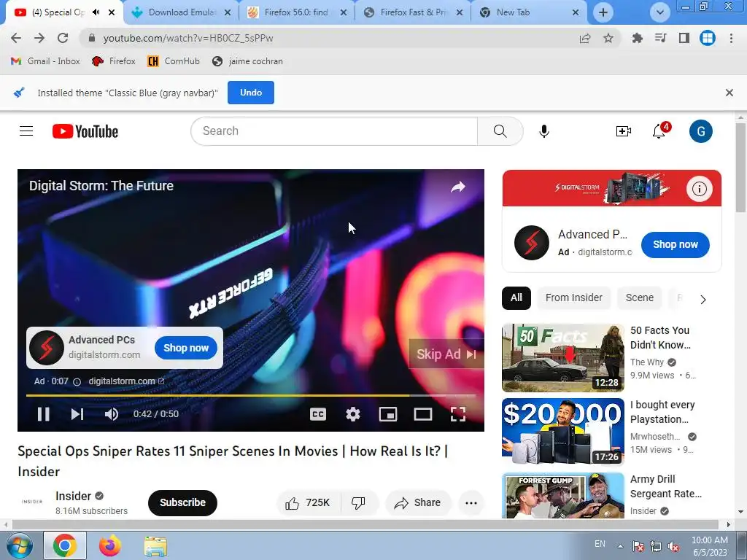Switch to the Download Emulator tab
This screenshot has width=747, height=560.
[x=181, y=12]
